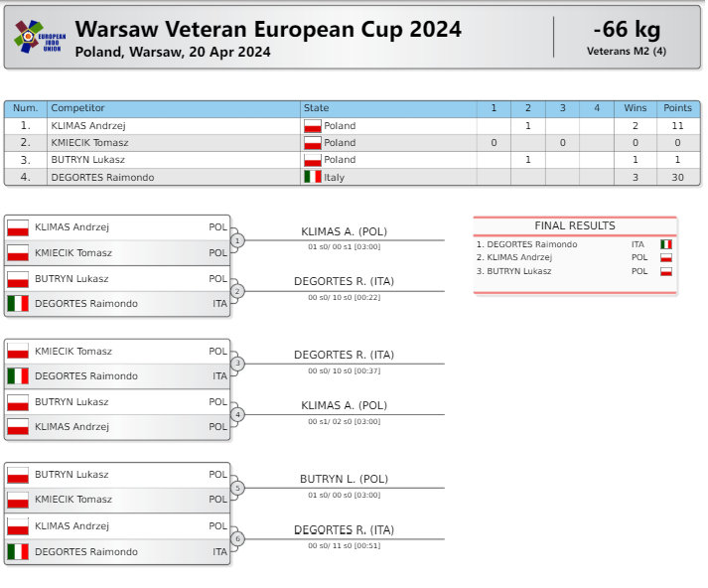Select the State column header
This screenshot has width=708, height=588.
point(388,108)
